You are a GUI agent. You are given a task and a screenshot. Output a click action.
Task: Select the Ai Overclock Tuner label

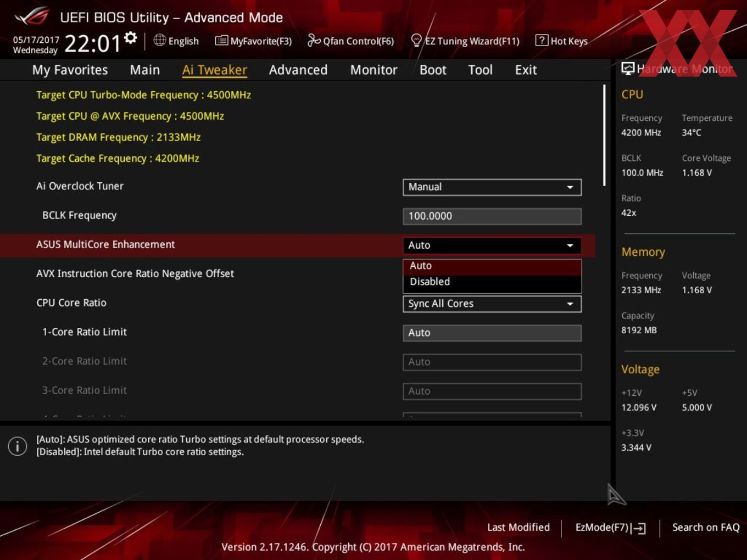tap(80, 186)
